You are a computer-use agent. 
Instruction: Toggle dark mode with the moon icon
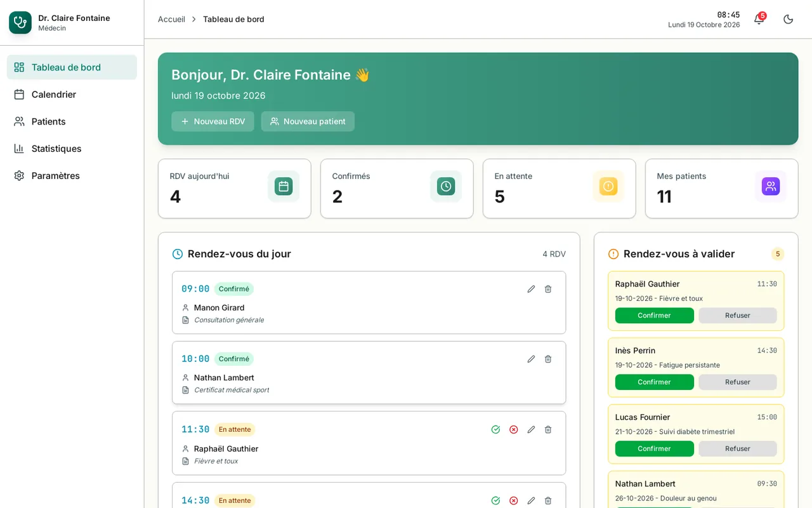coord(789,19)
